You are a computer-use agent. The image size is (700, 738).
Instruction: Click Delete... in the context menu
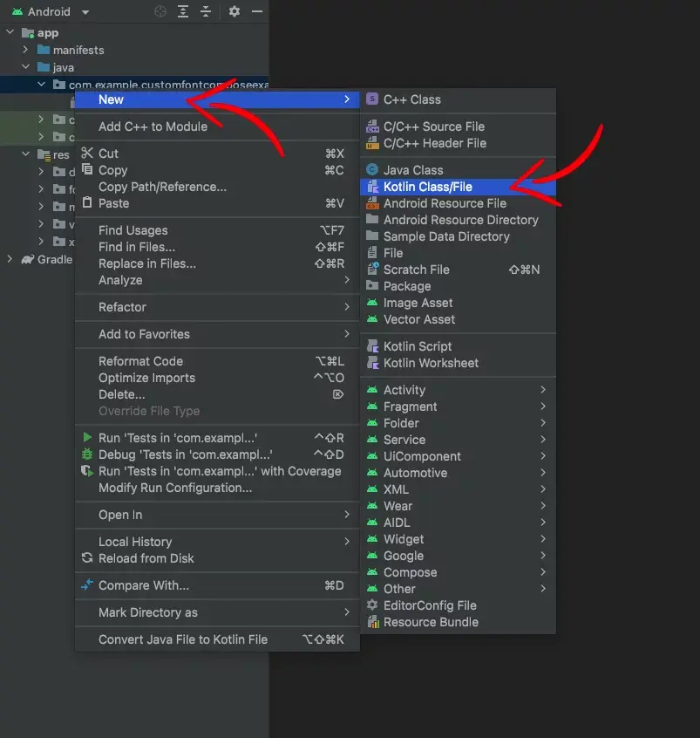(x=217, y=394)
